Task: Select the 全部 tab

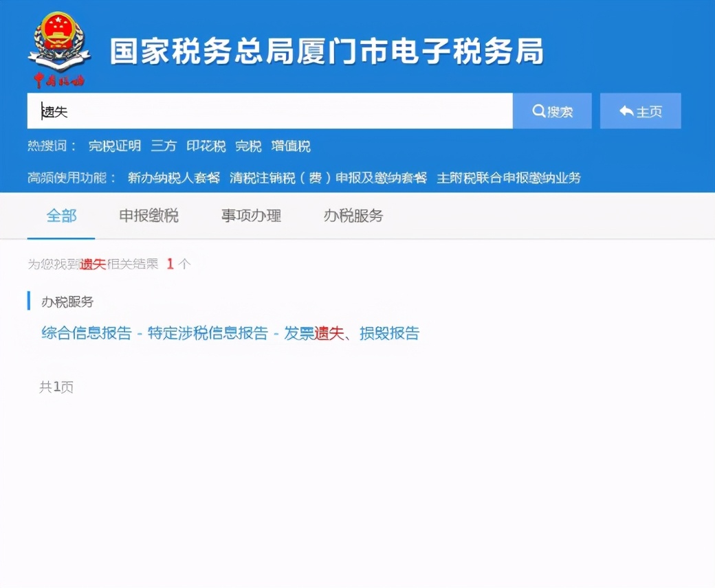Action: pos(62,216)
